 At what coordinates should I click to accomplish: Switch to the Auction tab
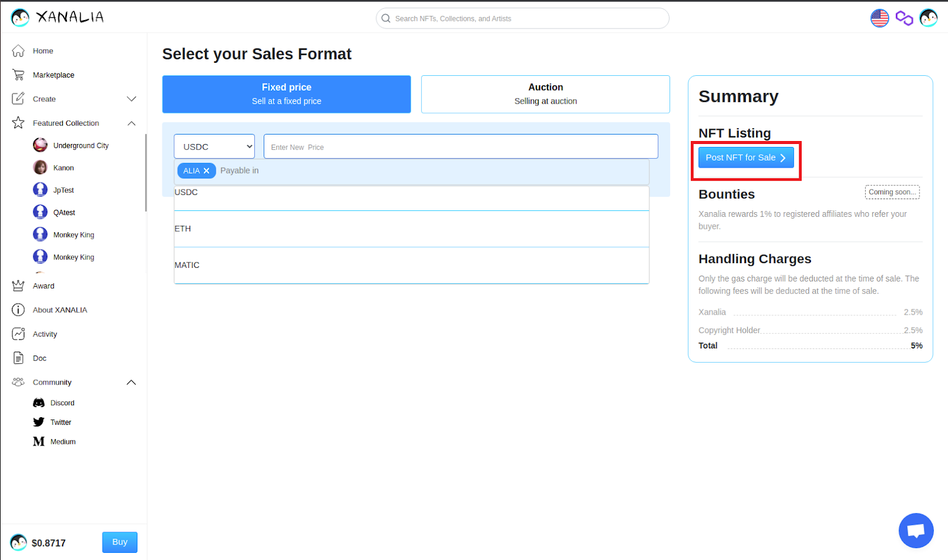pos(546,94)
